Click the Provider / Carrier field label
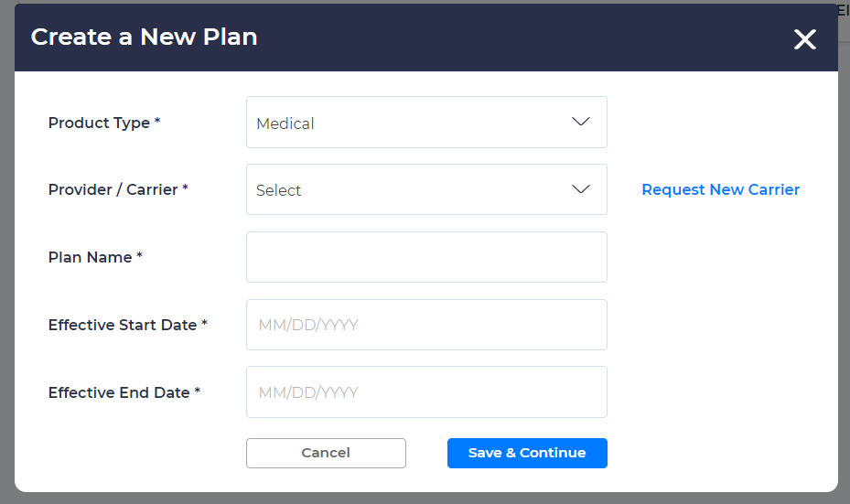 113,189
